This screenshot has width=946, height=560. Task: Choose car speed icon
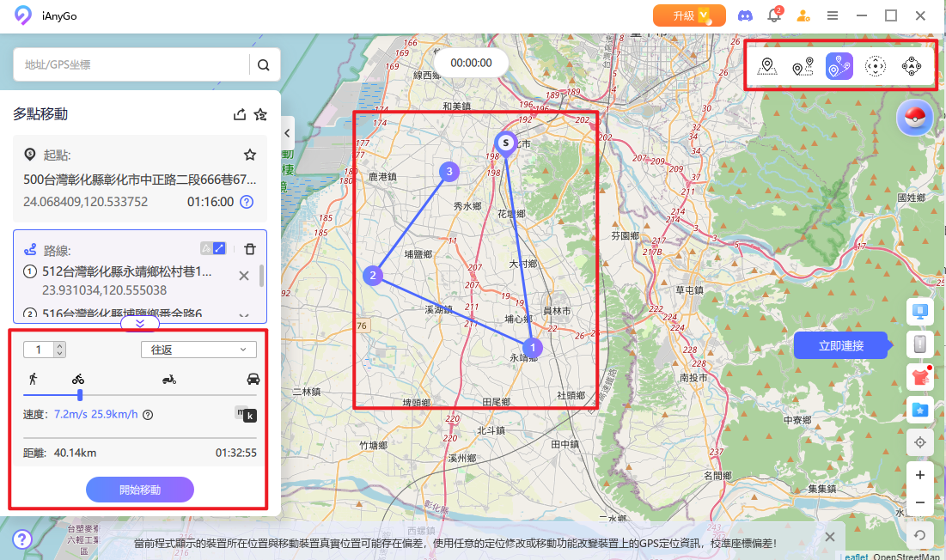[253, 379]
